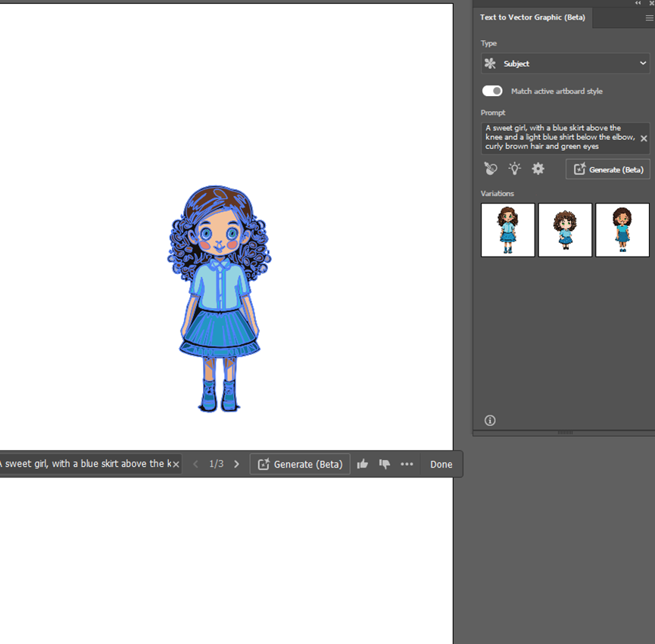
Task: Click Generate (Beta) on the contextual taskbar
Action: tap(300, 464)
